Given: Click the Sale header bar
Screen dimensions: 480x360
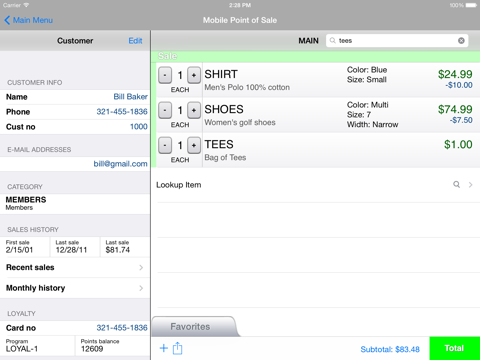Looking at the screenshot, I should point(315,56).
